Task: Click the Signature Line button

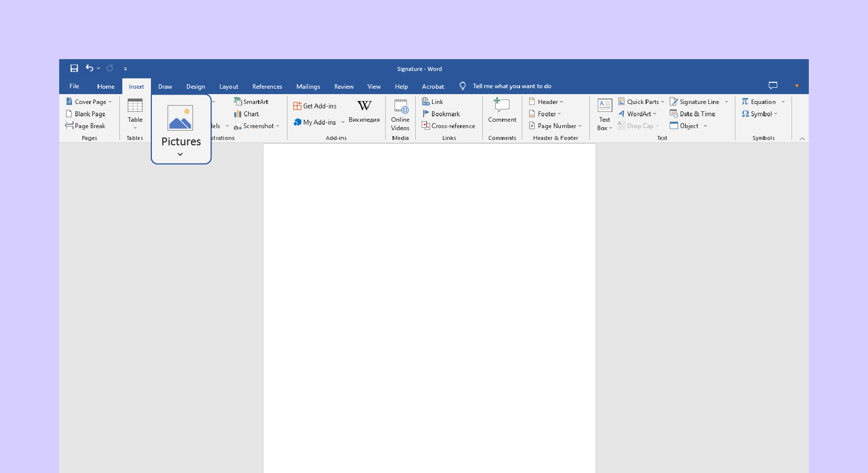Action: [695, 101]
